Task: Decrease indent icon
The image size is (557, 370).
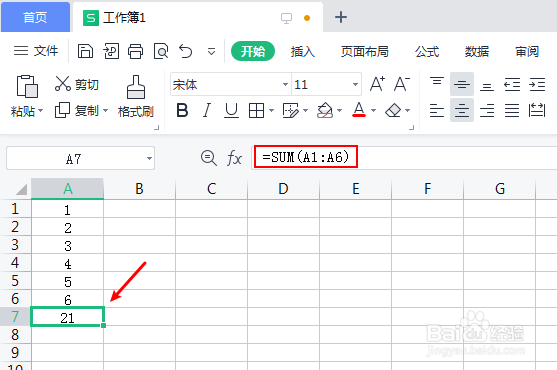Action: tap(512, 84)
